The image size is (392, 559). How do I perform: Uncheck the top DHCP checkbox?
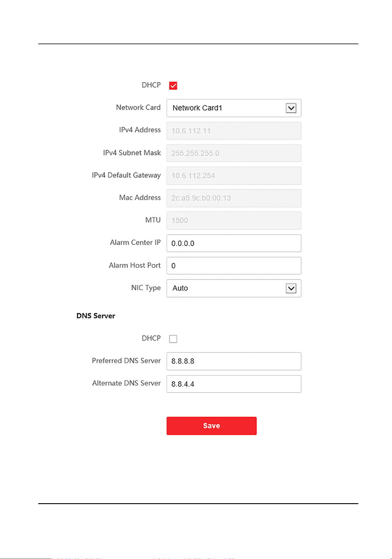pyautogui.click(x=173, y=86)
